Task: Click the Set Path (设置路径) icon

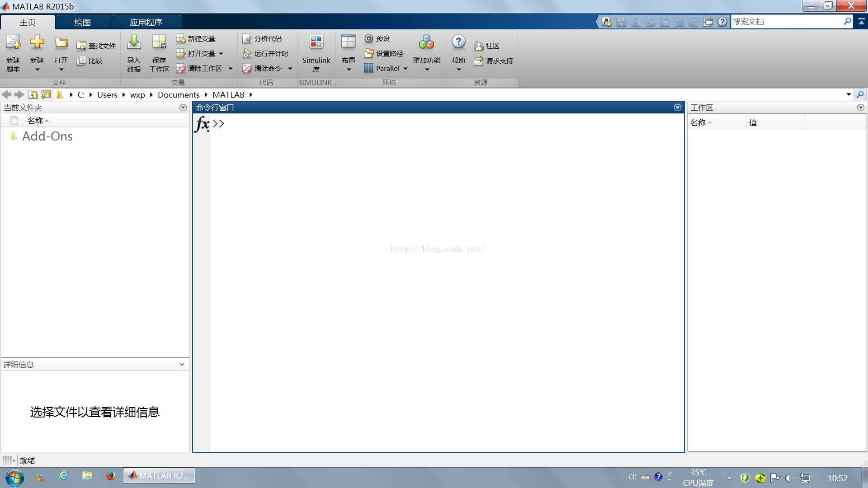Action: coord(369,53)
